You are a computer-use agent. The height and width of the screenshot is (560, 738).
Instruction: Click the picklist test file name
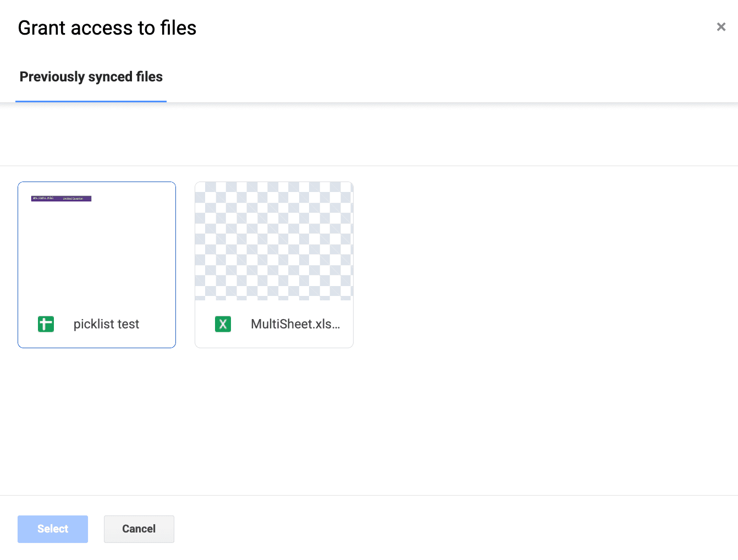106,324
